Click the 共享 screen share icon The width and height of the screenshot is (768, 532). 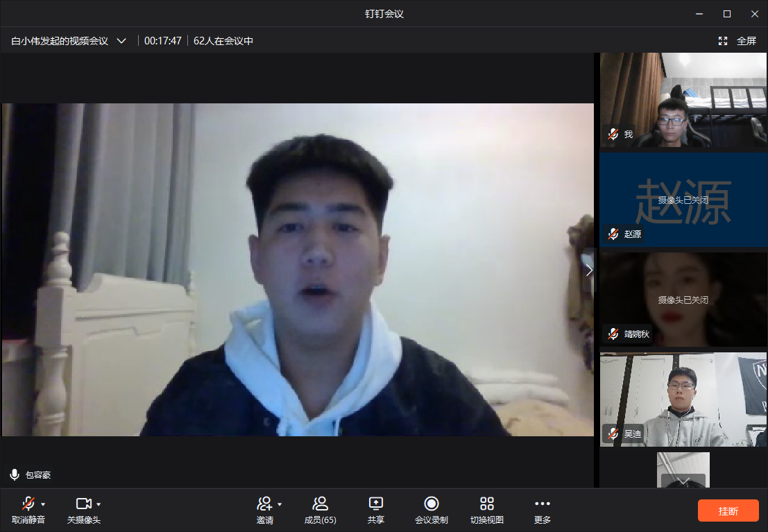(376, 504)
